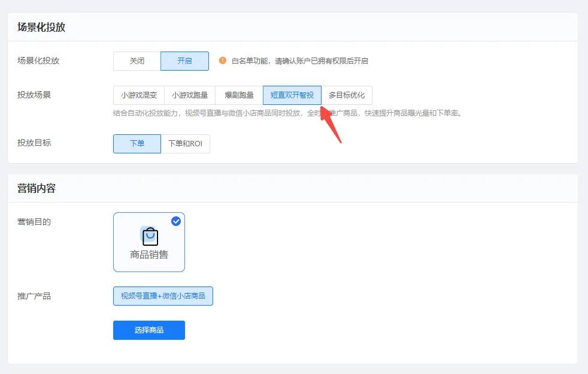Click the 选择商品 button
The height and width of the screenshot is (374, 588).
pos(149,330)
